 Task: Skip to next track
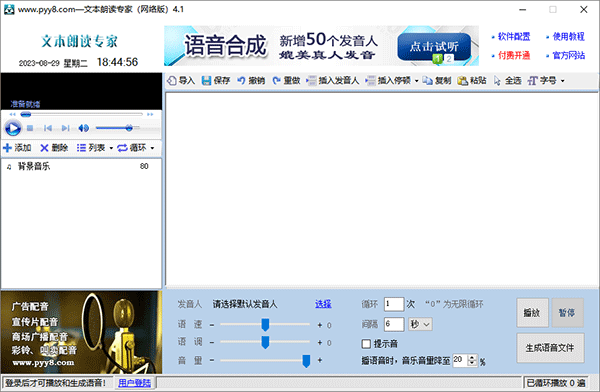[65, 128]
